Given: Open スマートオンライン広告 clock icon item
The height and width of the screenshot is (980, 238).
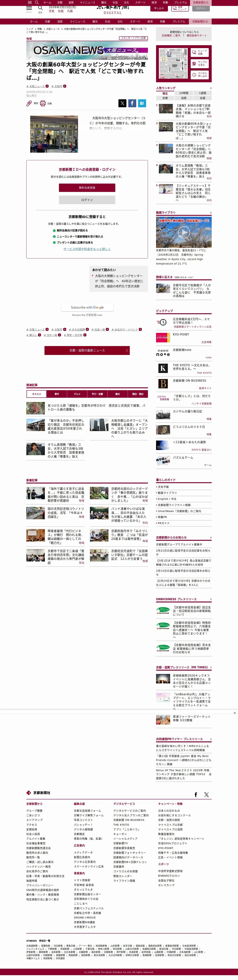Looking at the screenshot, I should pyautogui.click(x=163, y=322).
